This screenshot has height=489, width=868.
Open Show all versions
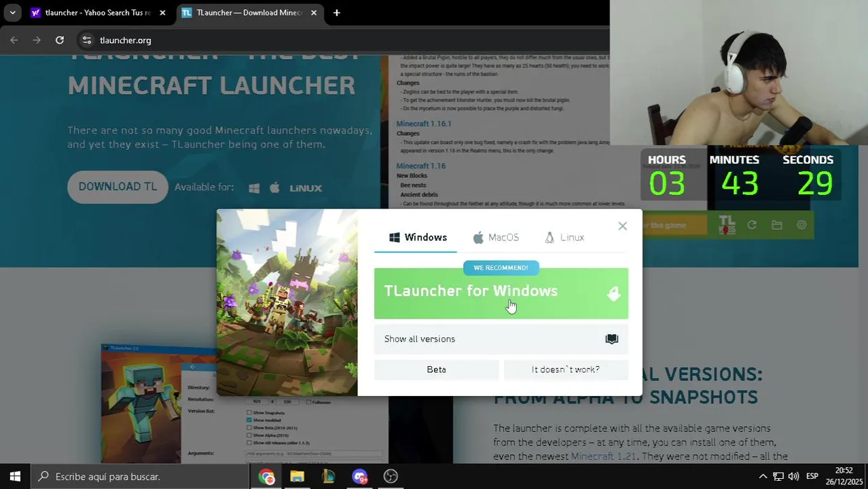pos(501,339)
